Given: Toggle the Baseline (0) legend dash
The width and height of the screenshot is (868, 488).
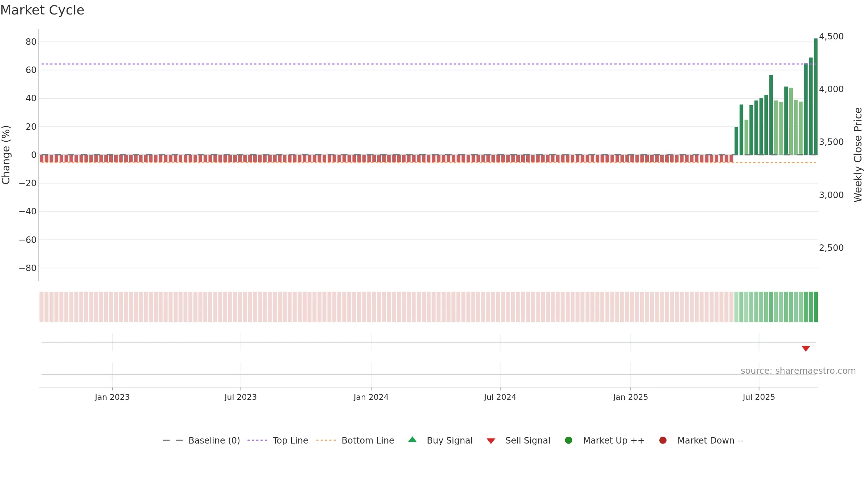Looking at the screenshot, I should pos(173,440).
